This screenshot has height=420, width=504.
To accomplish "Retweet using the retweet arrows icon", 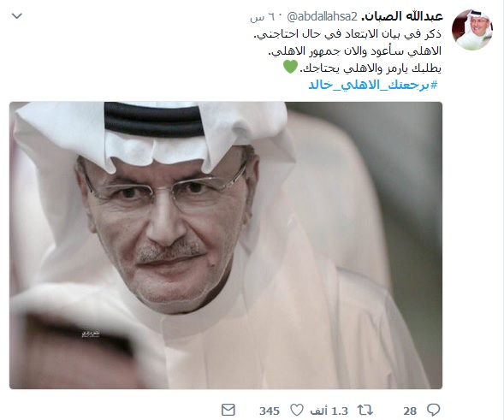I will 365,411.
